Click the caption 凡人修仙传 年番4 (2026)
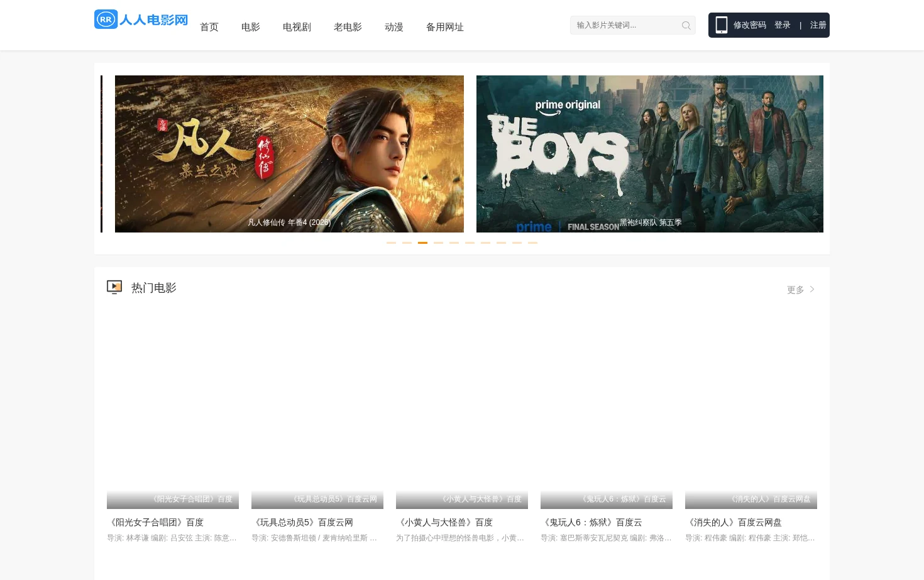The height and width of the screenshot is (580, 924). (289, 222)
